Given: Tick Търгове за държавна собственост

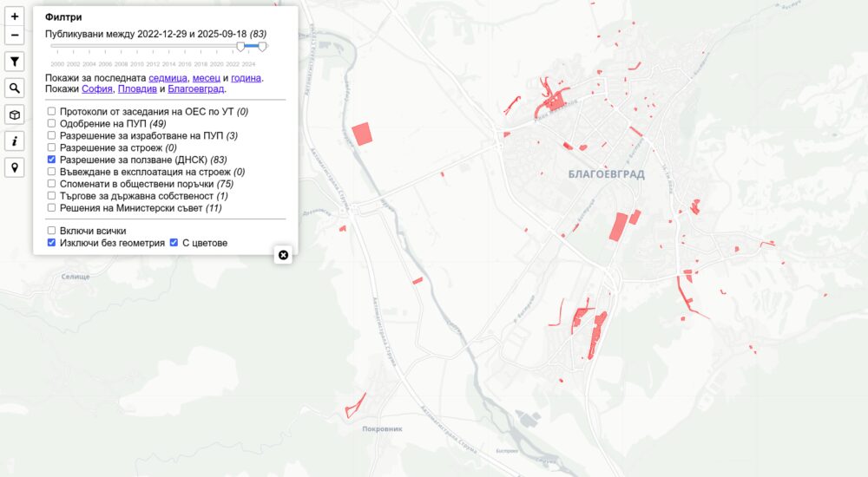Looking at the screenshot, I should click(51, 195).
